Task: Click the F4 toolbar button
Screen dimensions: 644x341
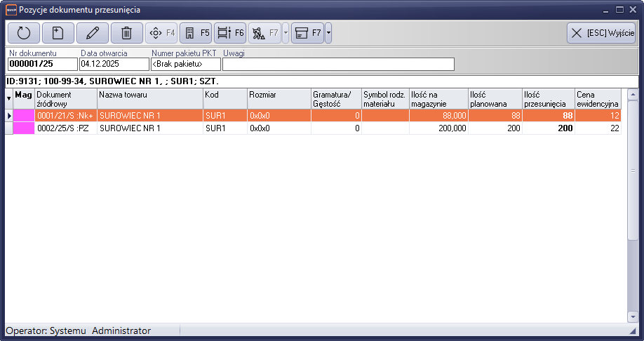Action: [161, 33]
